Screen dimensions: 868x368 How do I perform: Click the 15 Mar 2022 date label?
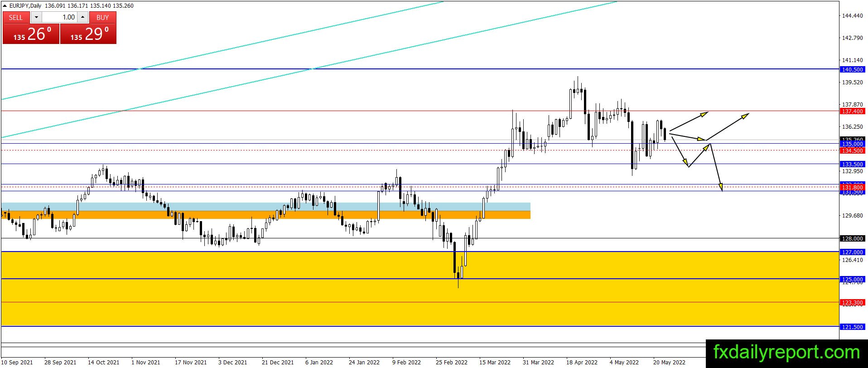click(495, 362)
